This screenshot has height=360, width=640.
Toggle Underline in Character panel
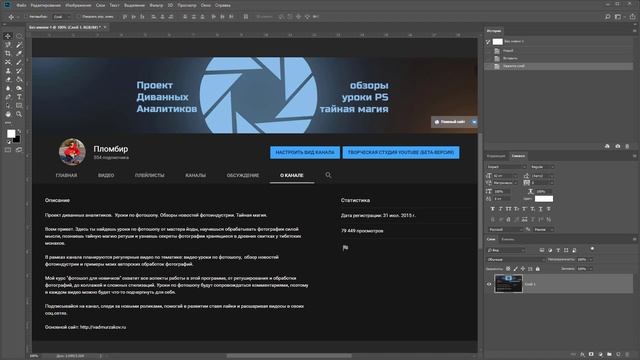[x=541, y=209]
